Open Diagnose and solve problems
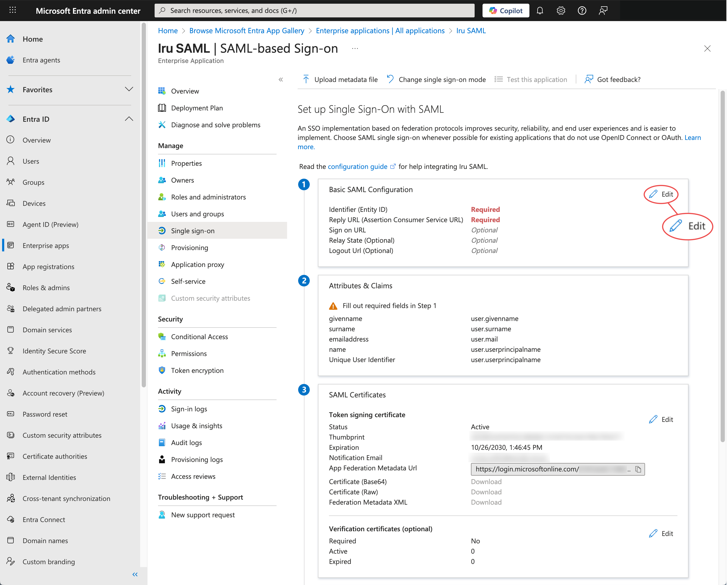The height and width of the screenshot is (585, 728). tap(215, 125)
